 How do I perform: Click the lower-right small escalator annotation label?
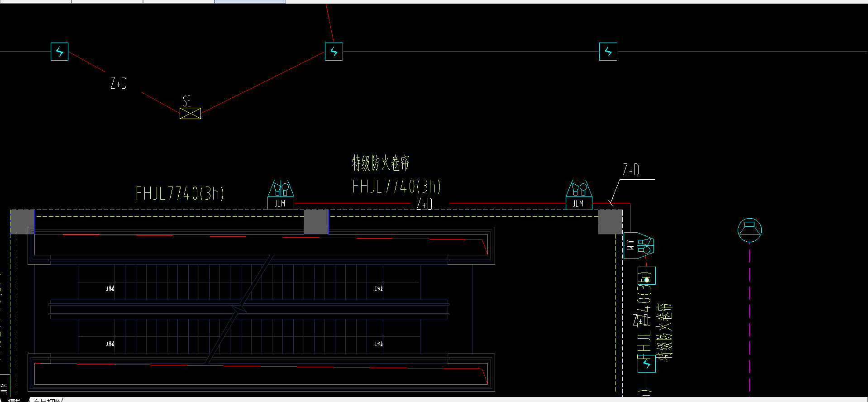coord(379,344)
